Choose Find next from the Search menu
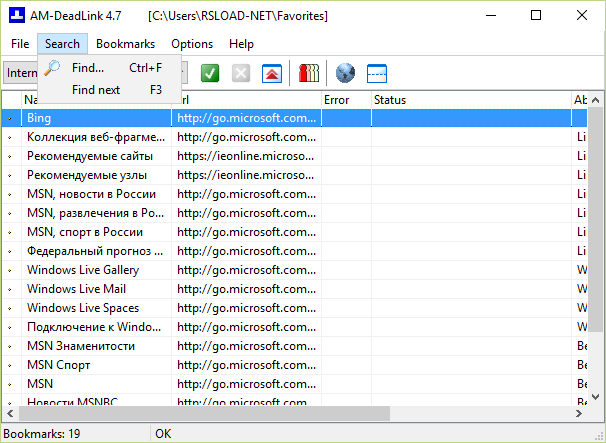 tap(109, 90)
